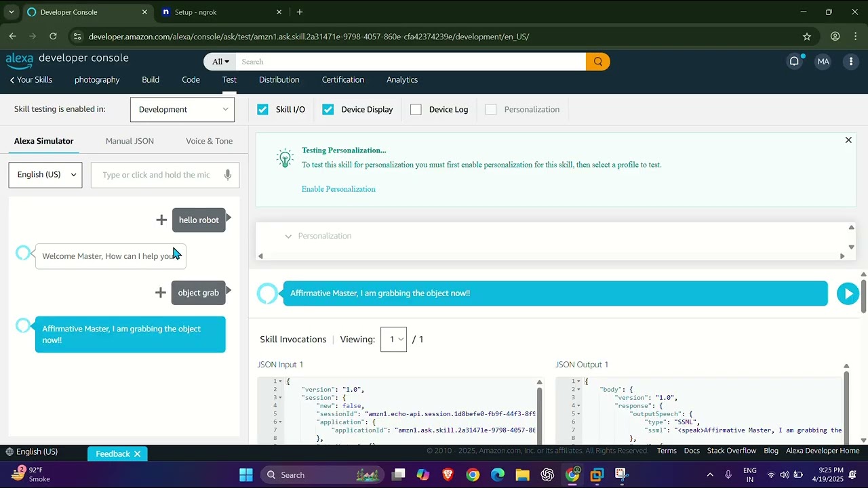Toggle the Skill I/O checkbox
Screen dimensions: 868x488
[x=262, y=109]
